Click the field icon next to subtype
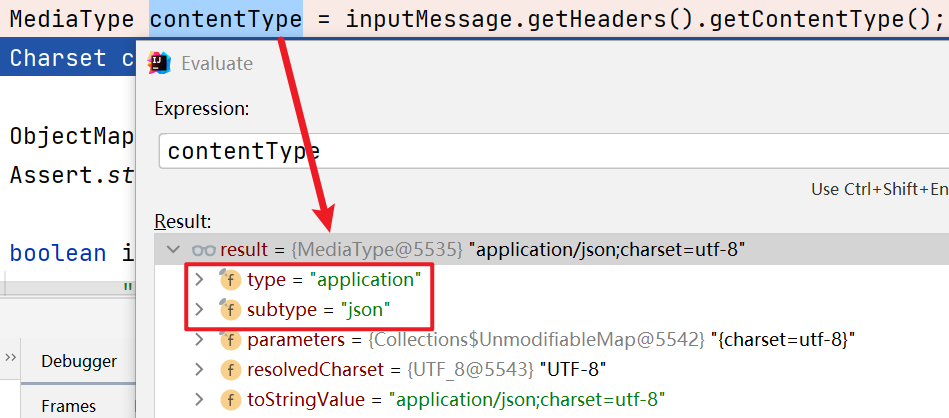The height and width of the screenshot is (418, 949). (230, 310)
